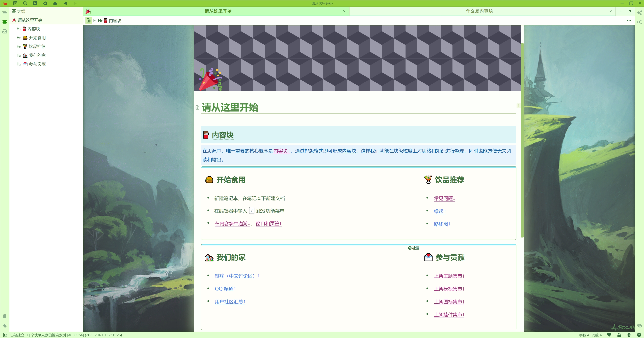
Task: Click the cloud sync icon
Action: point(55,3)
